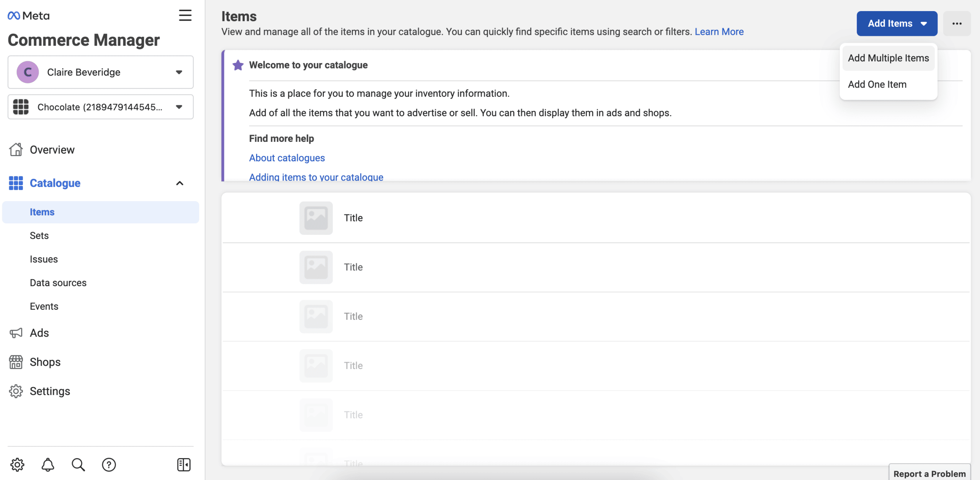Open the Claire Beveridge account dropdown
Viewport: 980px width, 480px height.
[x=101, y=72]
